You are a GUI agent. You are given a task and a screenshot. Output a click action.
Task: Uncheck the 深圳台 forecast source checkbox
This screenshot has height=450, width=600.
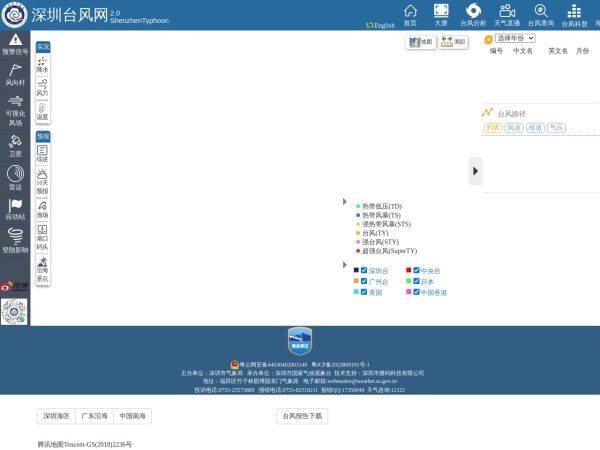tap(364, 270)
